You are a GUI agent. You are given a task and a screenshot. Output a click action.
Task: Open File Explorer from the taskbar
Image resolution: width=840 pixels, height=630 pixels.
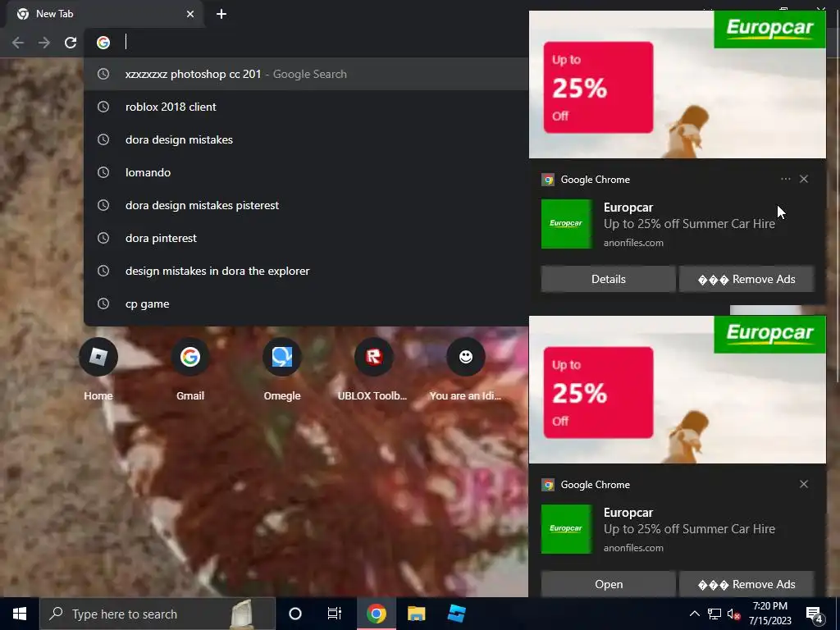416,614
